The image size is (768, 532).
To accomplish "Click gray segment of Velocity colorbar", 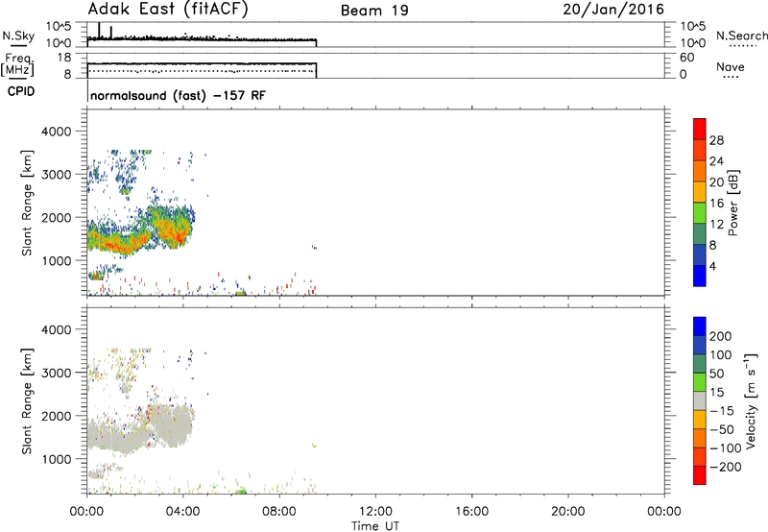I will (700, 400).
